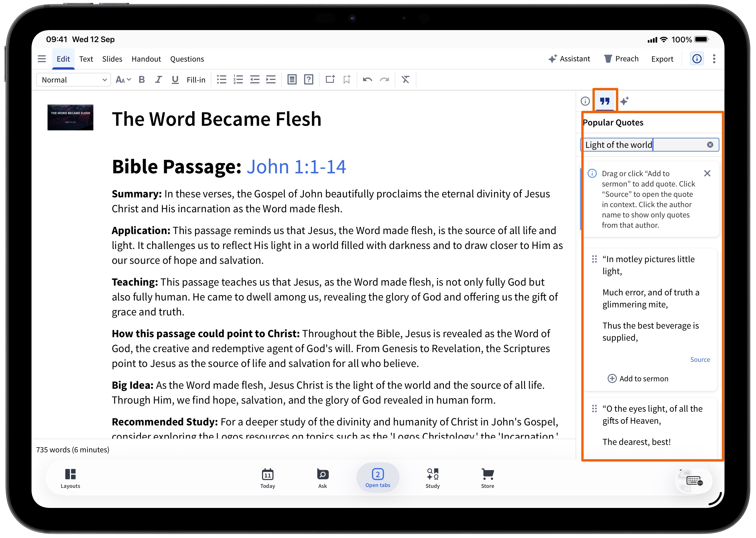The image size is (756, 538).
Task: Click the 735 words count status
Action: pos(72,450)
